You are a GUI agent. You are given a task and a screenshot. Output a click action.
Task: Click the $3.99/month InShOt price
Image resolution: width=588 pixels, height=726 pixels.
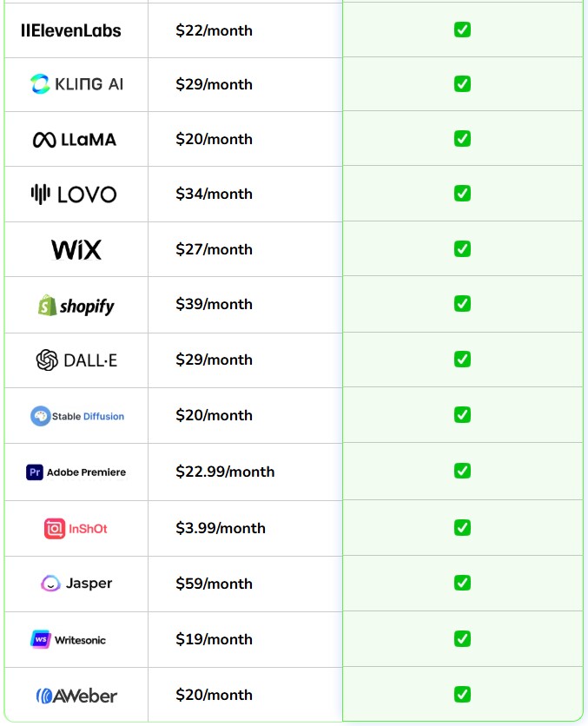(221, 528)
